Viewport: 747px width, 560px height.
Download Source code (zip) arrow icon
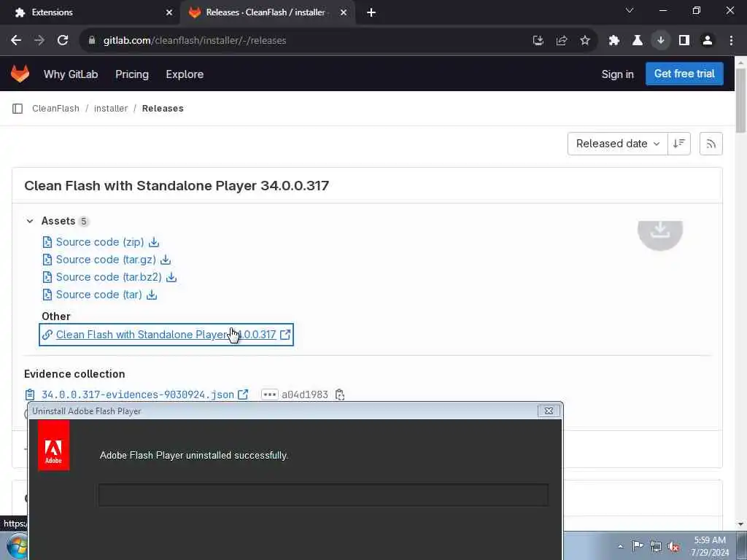(x=153, y=242)
